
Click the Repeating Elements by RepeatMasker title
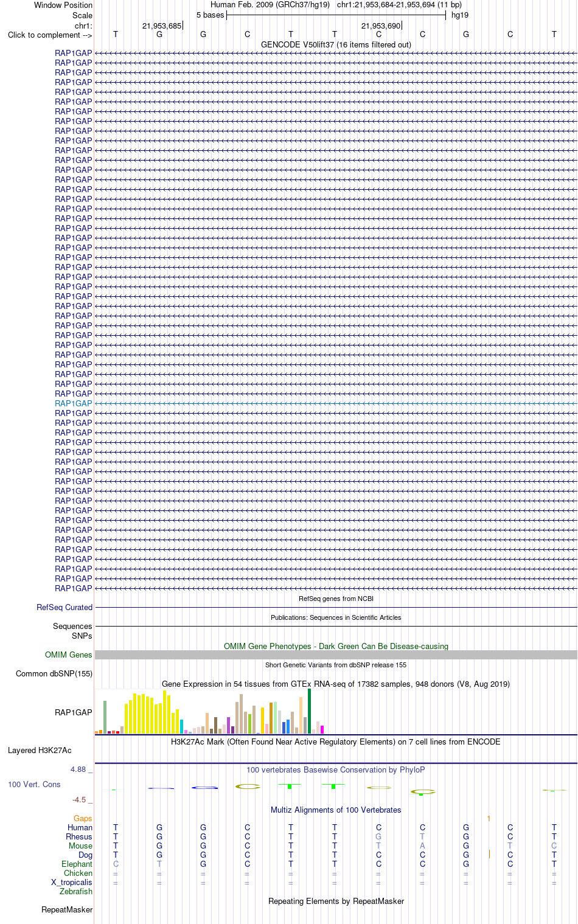336,901
